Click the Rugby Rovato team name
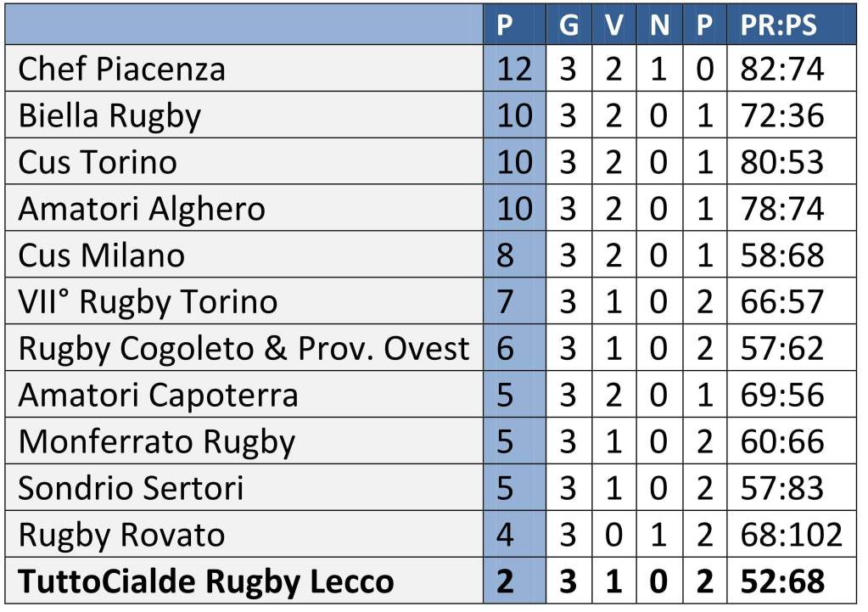The width and height of the screenshot is (868, 612). [x=121, y=536]
